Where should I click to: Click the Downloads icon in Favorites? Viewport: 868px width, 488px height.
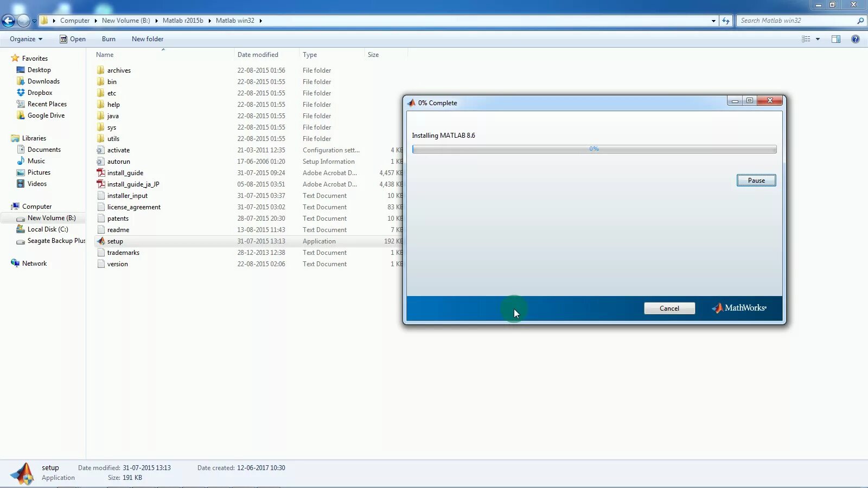click(21, 81)
